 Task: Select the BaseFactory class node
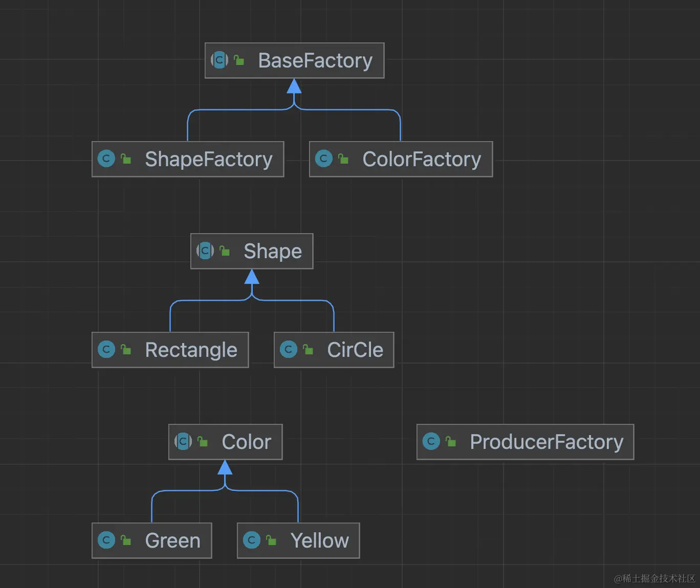[x=315, y=61]
